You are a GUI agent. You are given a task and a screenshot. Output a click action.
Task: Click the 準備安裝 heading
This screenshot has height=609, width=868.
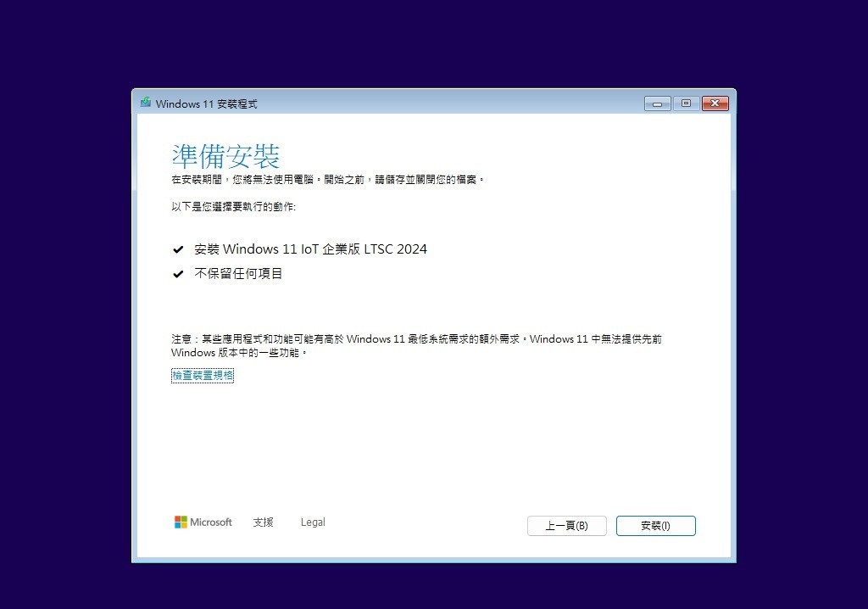pos(225,156)
